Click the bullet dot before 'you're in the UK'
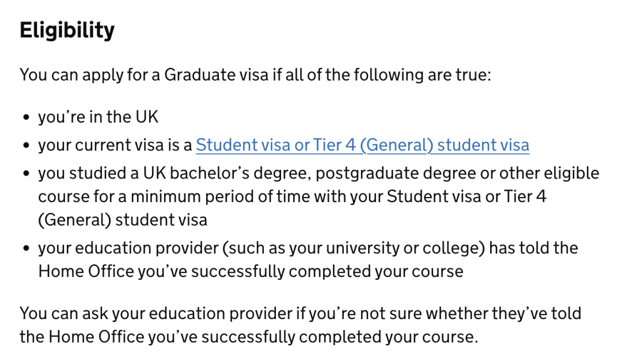This screenshot has height=364, width=622. pos(26,118)
